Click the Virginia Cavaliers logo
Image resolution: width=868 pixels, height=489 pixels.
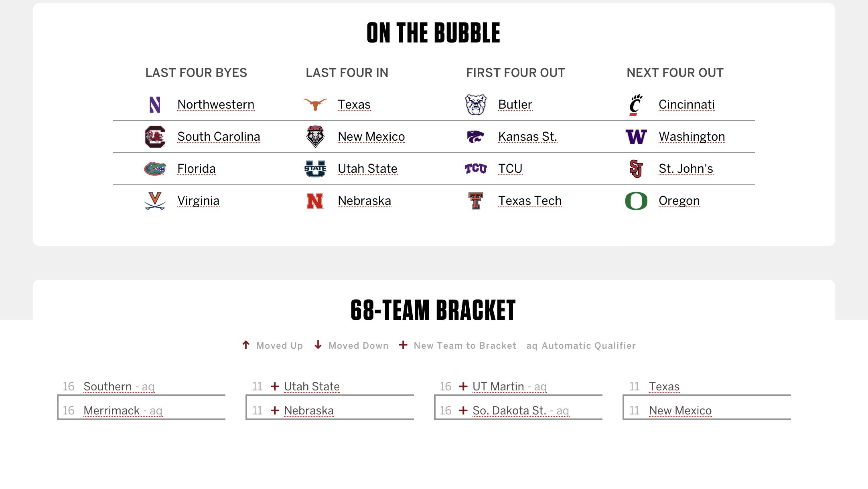coord(155,201)
